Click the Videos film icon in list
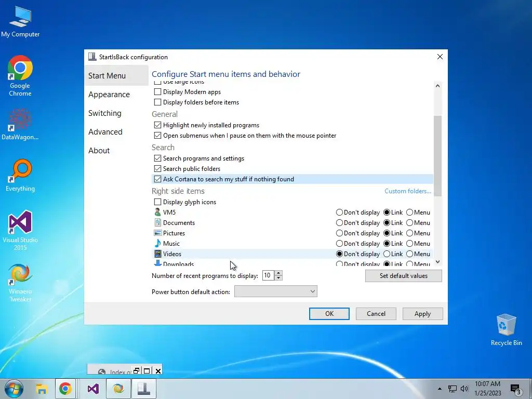The width and height of the screenshot is (532, 399). [x=157, y=254]
